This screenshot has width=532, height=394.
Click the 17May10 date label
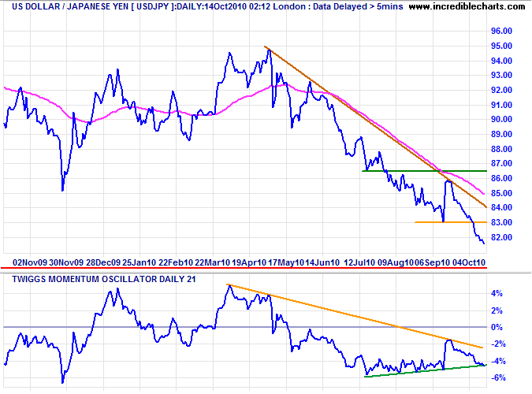click(x=286, y=262)
